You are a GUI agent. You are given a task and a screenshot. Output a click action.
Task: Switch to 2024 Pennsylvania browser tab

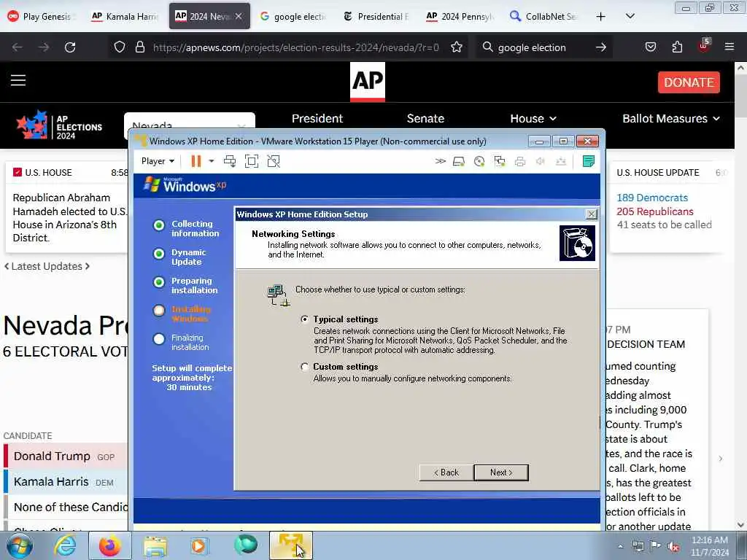click(x=460, y=16)
